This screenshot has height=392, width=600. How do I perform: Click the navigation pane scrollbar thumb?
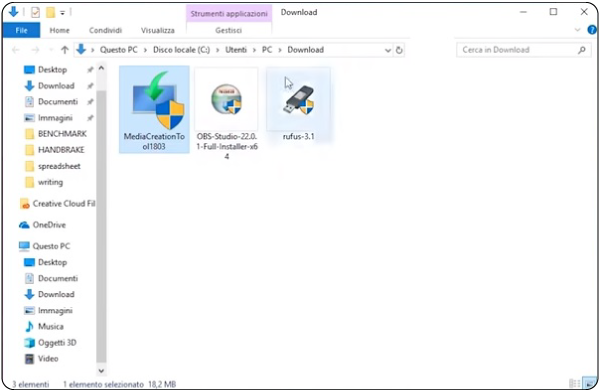point(101,227)
